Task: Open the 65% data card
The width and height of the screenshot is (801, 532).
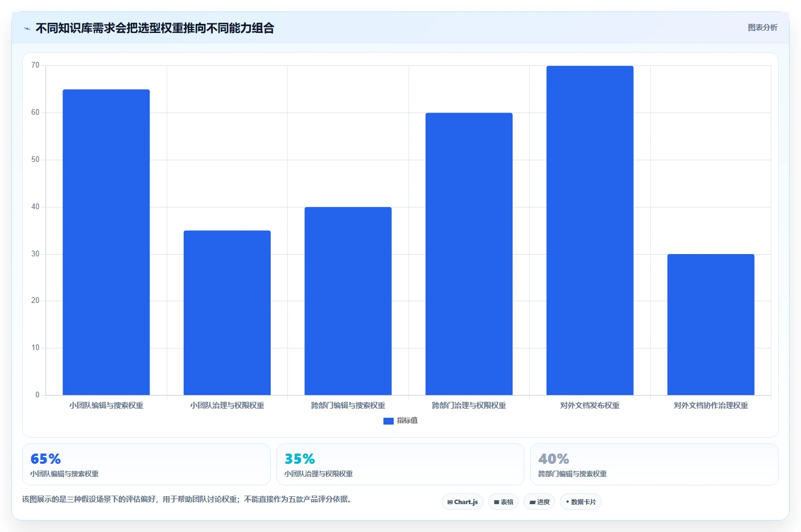Action: coord(146,464)
